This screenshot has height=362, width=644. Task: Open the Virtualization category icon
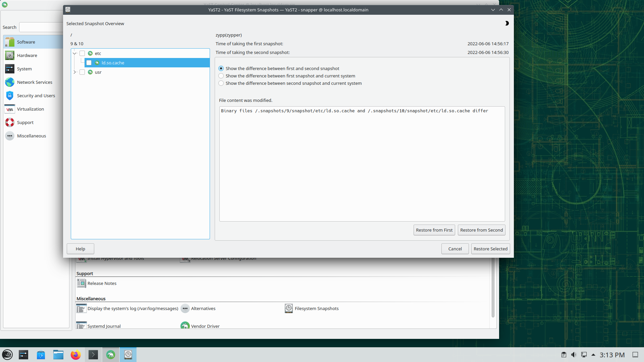(10, 109)
